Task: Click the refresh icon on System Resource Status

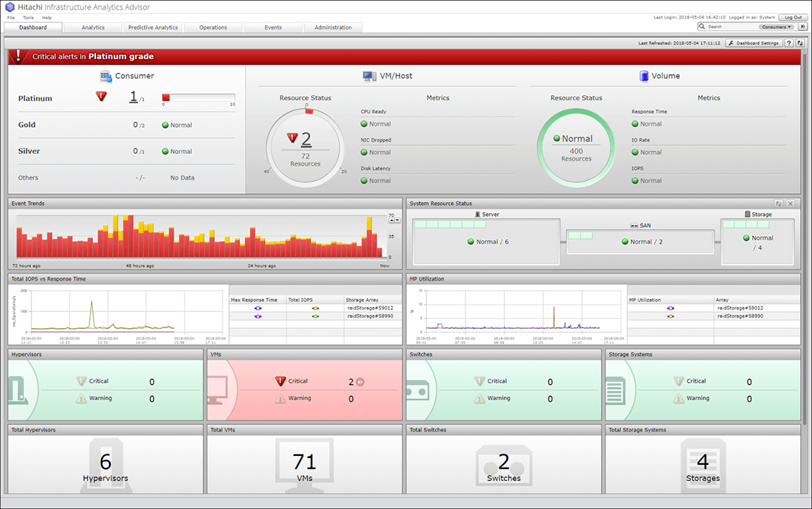Action: coord(779,203)
